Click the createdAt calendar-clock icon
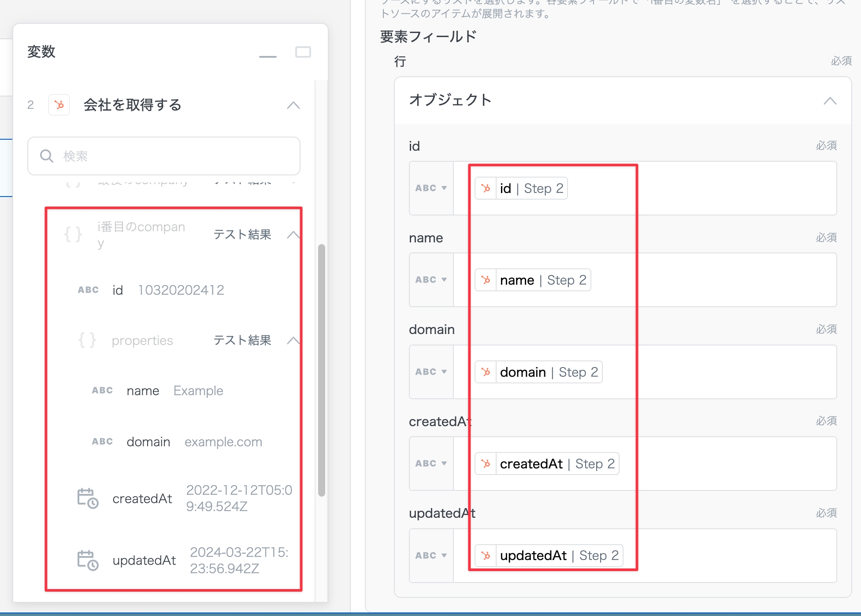This screenshot has width=861, height=616. coord(88,498)
